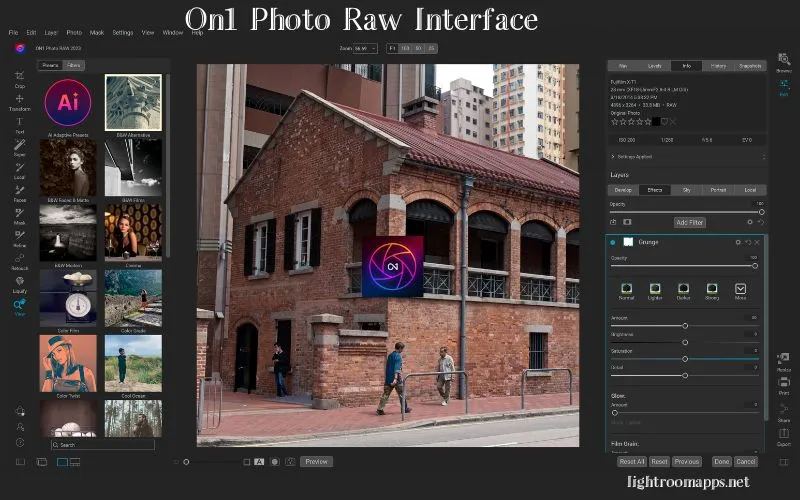Select the Transform tool
Viewport: 800px width, 500px height.
pos(20,100)
